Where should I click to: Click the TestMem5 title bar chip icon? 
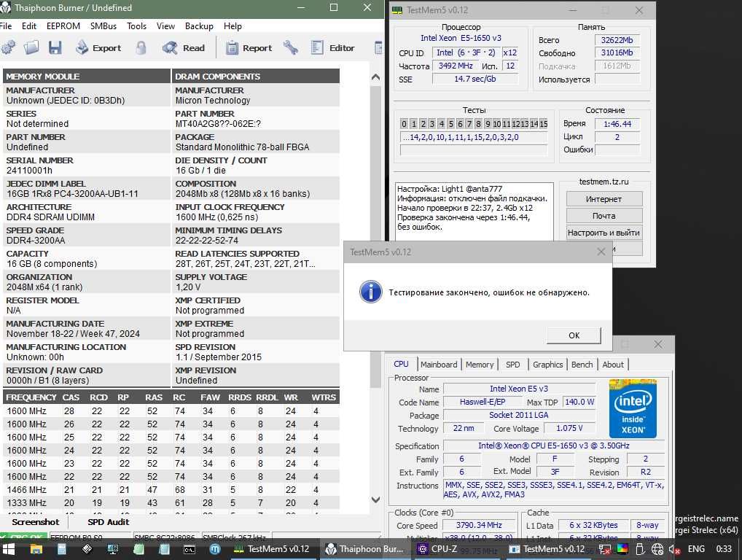(397, 10)
